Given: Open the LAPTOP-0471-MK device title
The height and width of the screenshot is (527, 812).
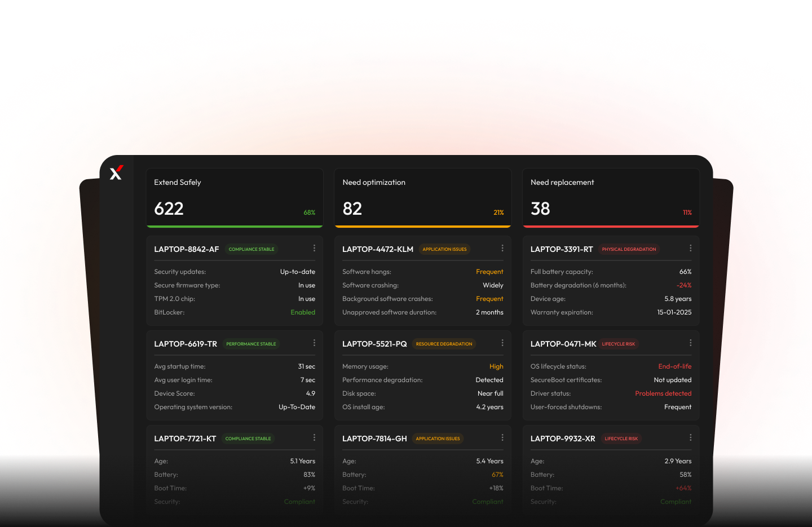Looking at the screenshot, I should point(563,344).
